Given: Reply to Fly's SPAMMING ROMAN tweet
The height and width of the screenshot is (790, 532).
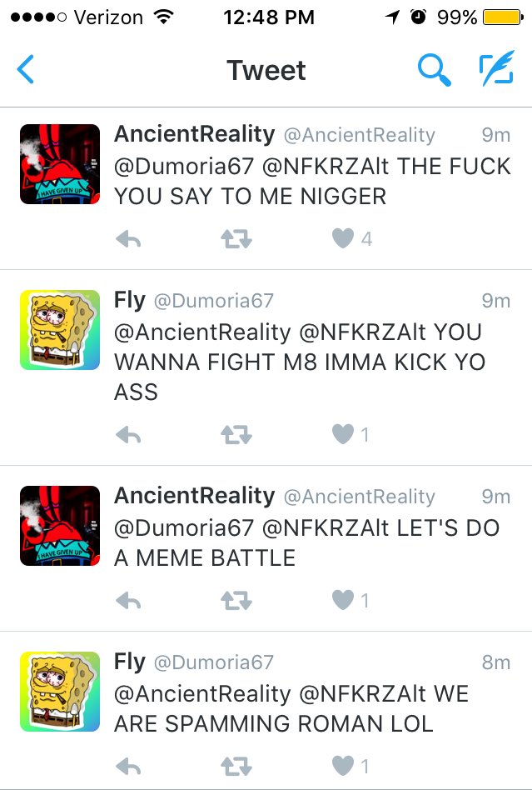Looking at the screenshot, I should coord(128,767).
